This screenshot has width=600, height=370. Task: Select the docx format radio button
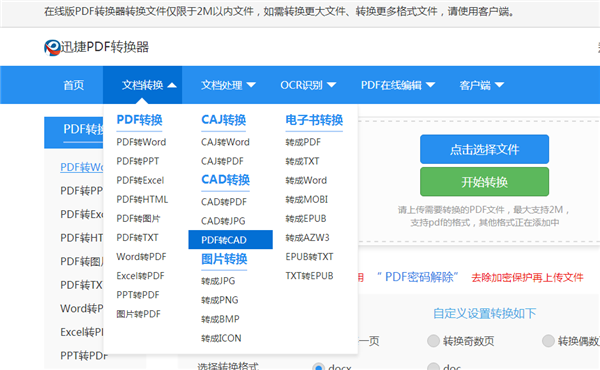coord(318,367)
